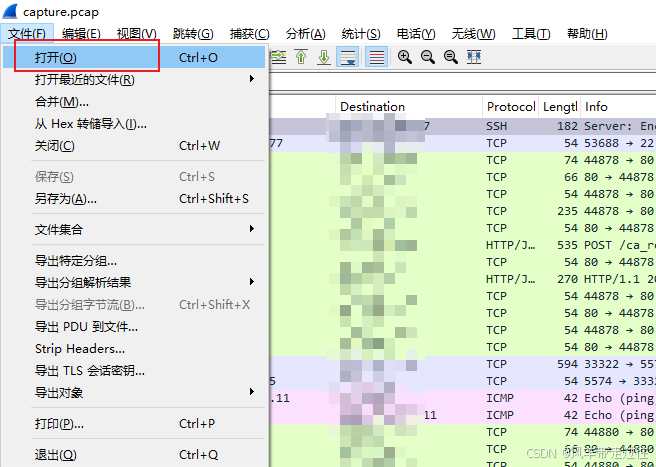Open the 文件(F) menu
This screenshot has width=656, height=467.
(x=27, y=34)
